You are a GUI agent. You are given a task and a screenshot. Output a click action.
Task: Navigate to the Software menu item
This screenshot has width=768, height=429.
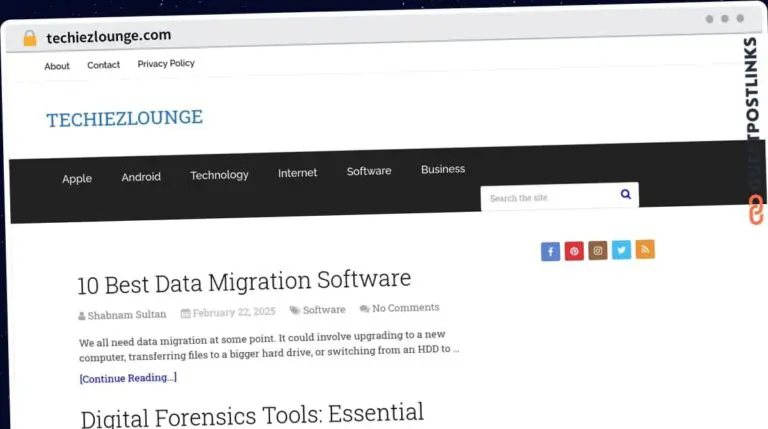(369, 171)
